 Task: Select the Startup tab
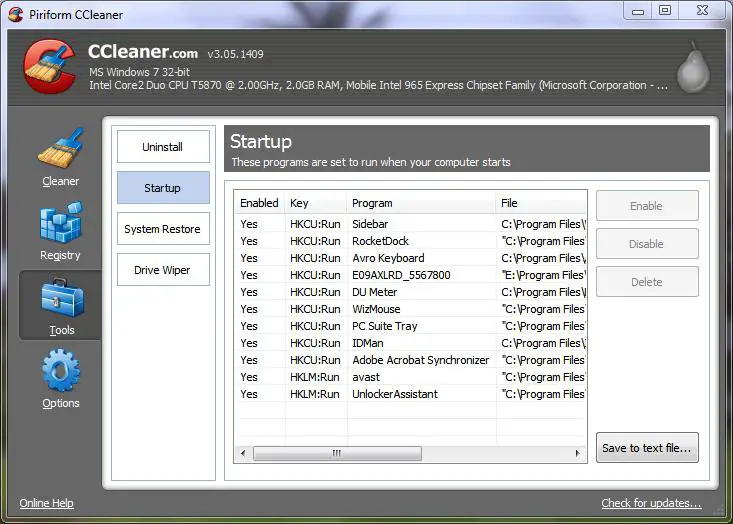point(163,188)
